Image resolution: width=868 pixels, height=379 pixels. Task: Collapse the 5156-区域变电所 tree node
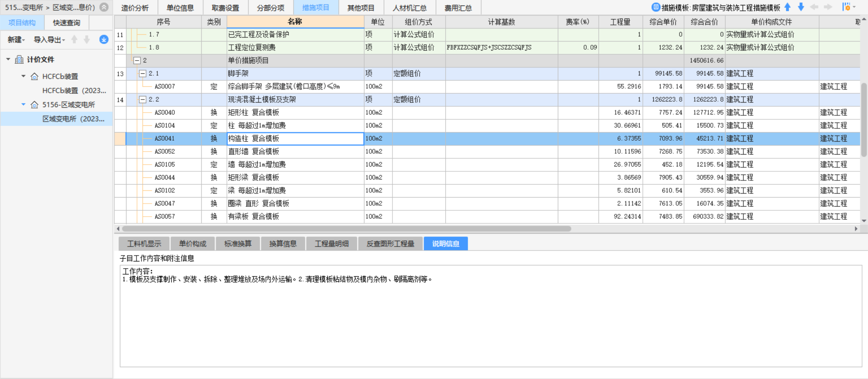point(24,104)
